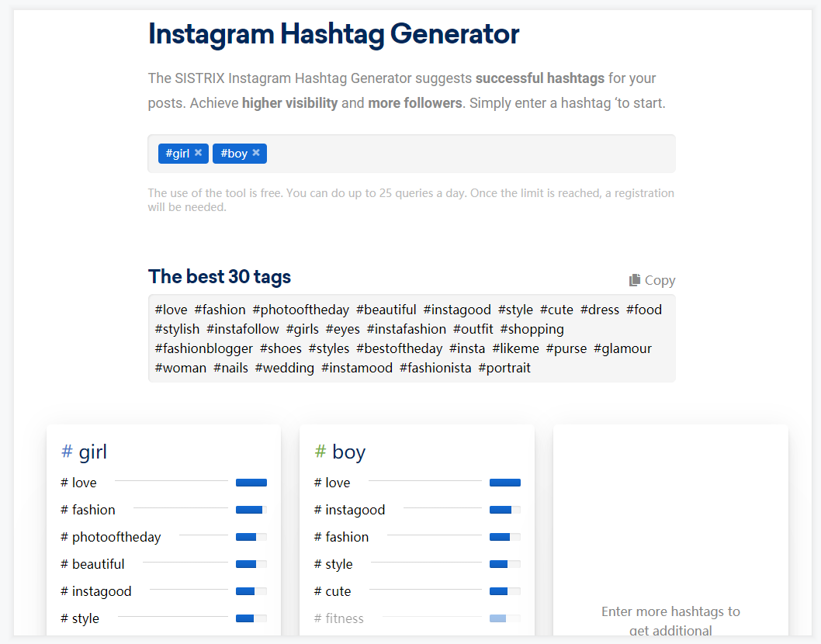Click the popularity bar next to girl's love
This screenshot has height=644, width=821.
tap(251, 483)
